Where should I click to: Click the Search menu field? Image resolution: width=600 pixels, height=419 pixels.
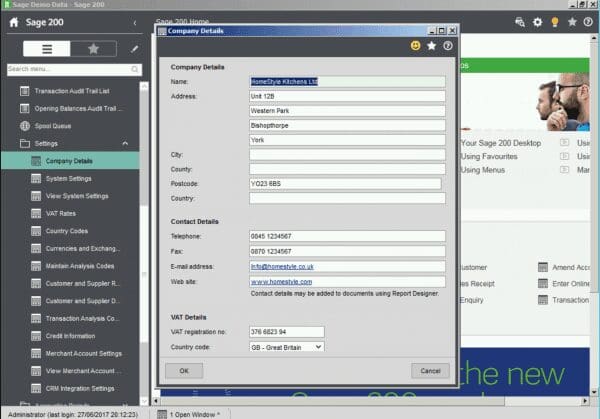tap(74, 69)
